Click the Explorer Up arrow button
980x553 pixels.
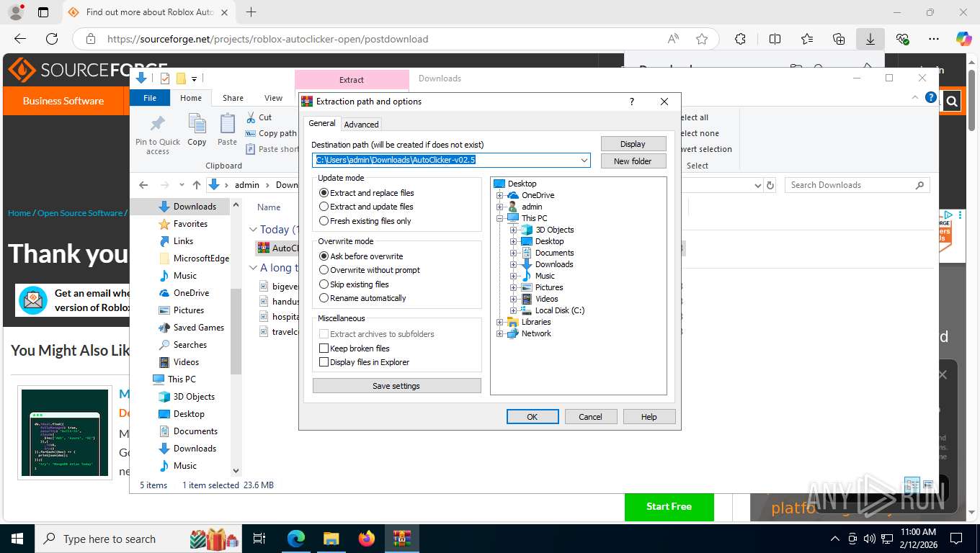197,185
